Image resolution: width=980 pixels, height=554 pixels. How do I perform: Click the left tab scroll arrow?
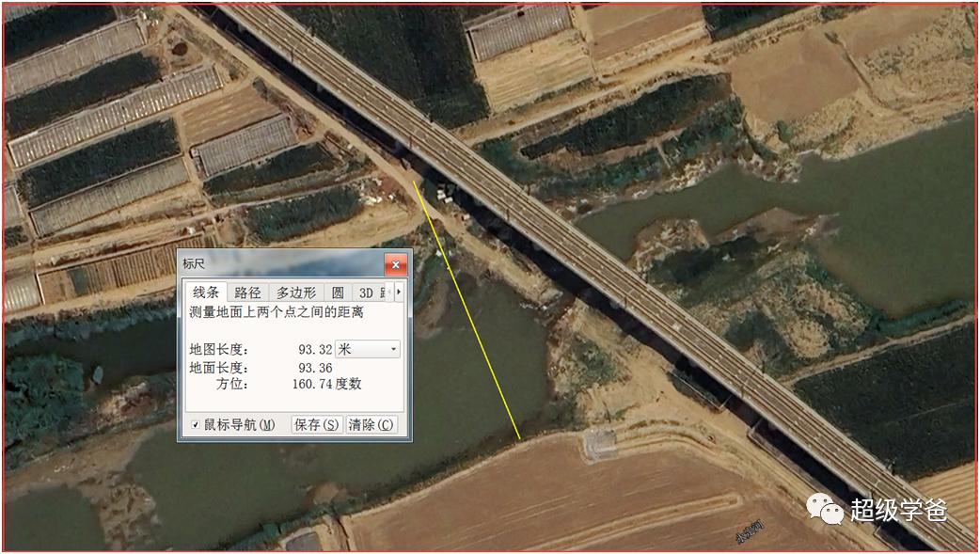tap(390, 292)
